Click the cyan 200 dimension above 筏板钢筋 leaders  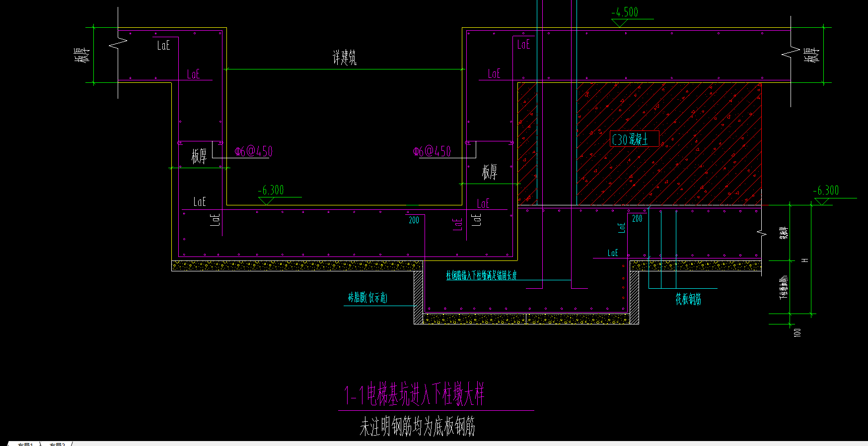pyautogui.click(x=637, y=219)
